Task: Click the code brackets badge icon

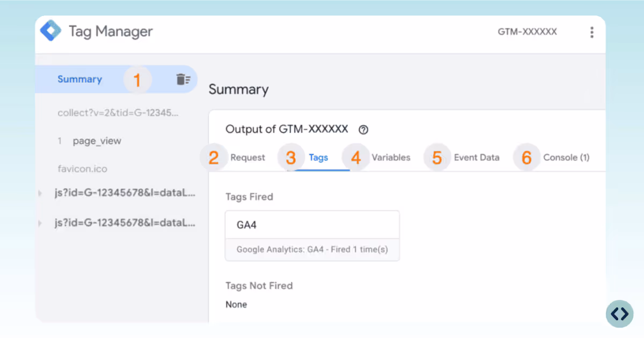Action: [x=620, y=314]
